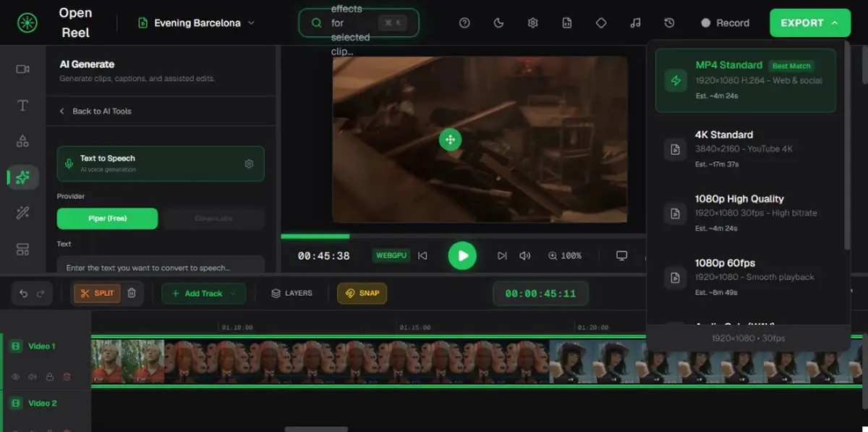Click the zoom 100% magnifier control

pos(565,255)
